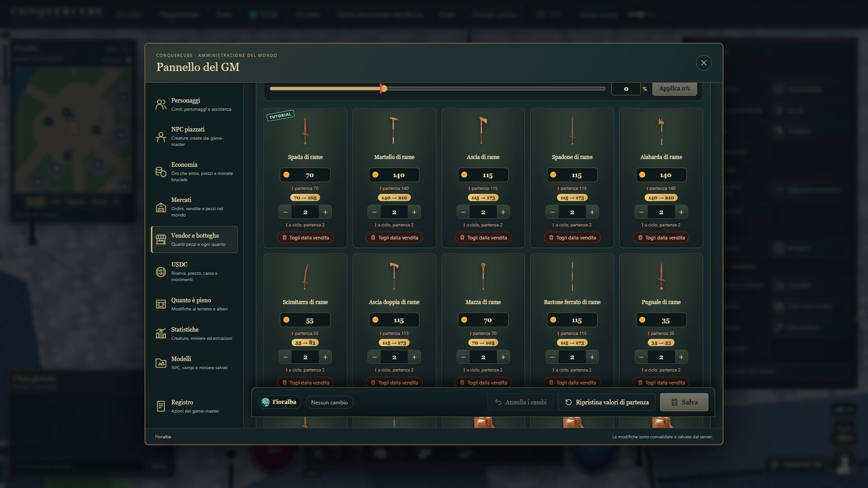Image resolution: width=868 pixels, height=488 pixels.
Task: Click the Vendor e botteghe shop icon
Action: pyautogui.click(x=161, y=239)
